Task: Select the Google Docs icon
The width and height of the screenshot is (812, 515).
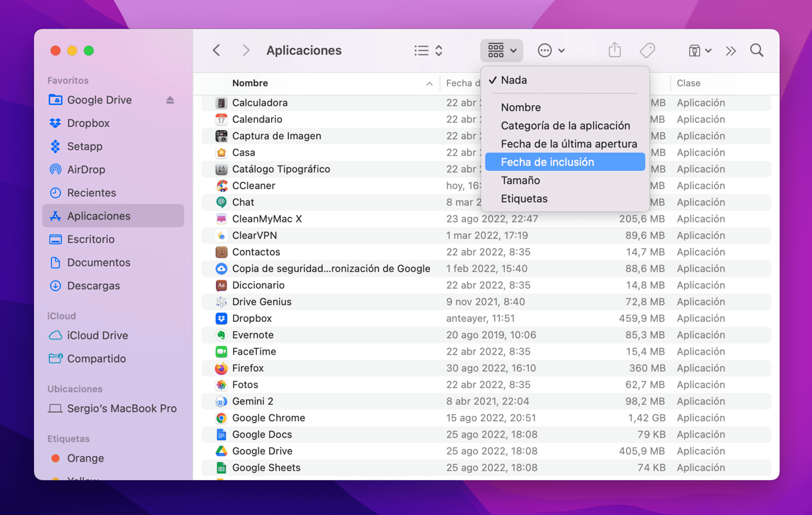Action: coord(221,435)
